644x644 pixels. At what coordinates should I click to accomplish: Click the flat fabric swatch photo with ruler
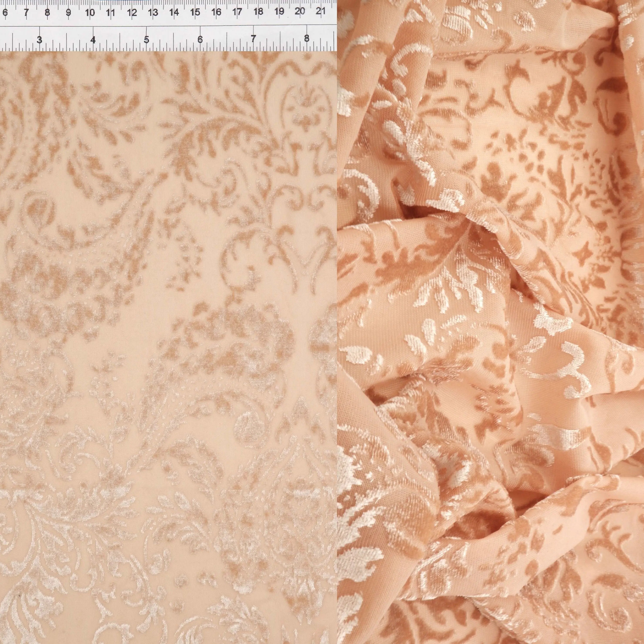(x=168, y=322)
